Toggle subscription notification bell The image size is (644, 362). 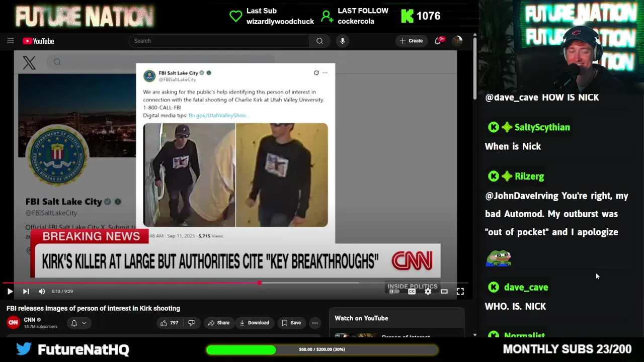coord(74,323)
